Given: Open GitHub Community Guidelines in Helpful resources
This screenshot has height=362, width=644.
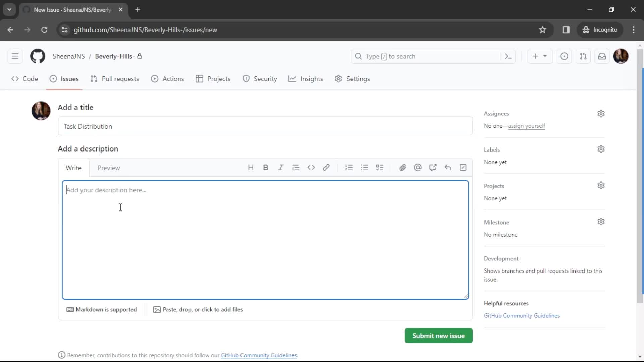Looking at the screenshot, I should tap(522, 316).
